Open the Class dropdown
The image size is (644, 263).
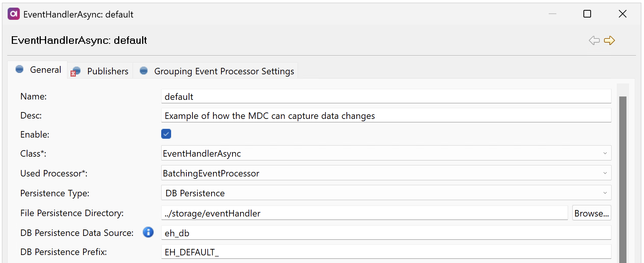[x=605, y=153]
